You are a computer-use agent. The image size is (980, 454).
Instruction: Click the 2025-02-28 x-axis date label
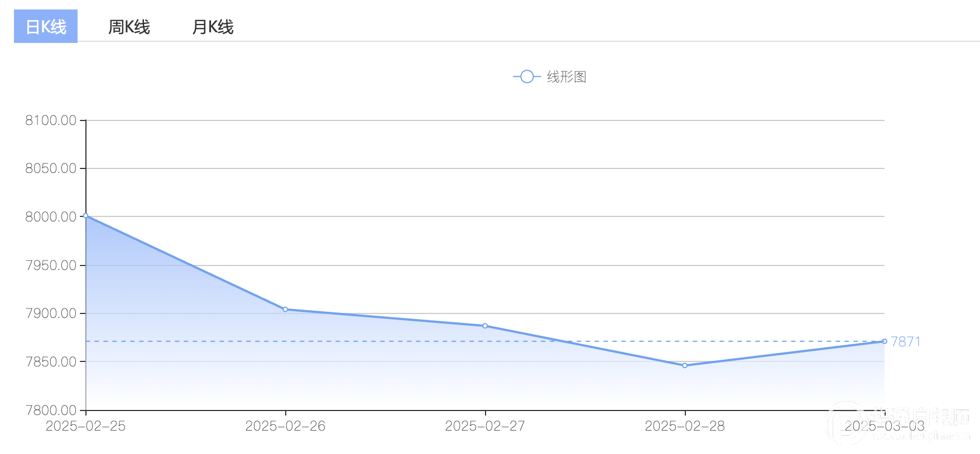click(685, 426)
